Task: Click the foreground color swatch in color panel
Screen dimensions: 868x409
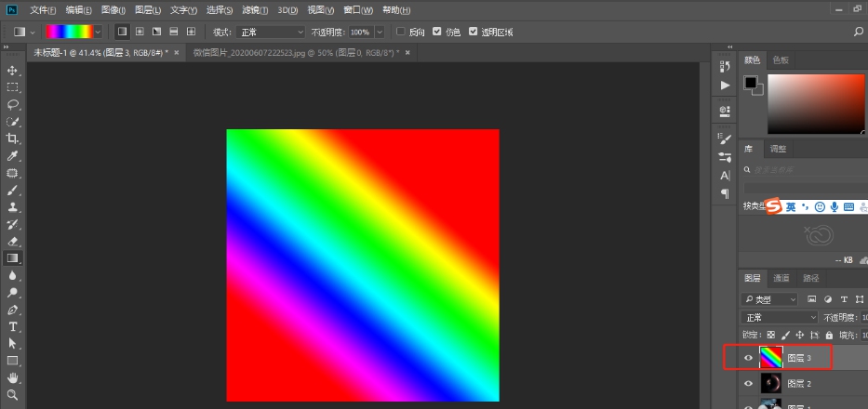Action: [750, 83]
